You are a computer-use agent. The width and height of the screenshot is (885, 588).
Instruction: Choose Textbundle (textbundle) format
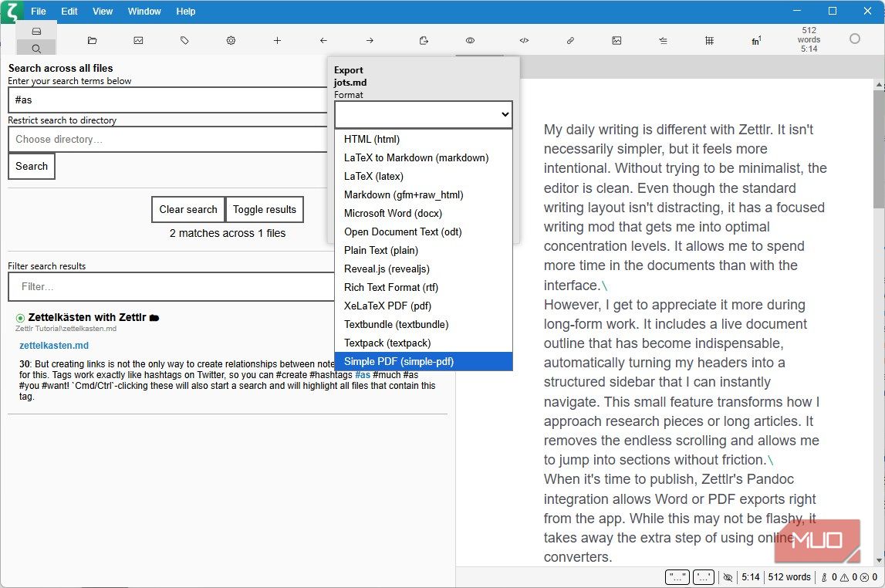[424, 325]
